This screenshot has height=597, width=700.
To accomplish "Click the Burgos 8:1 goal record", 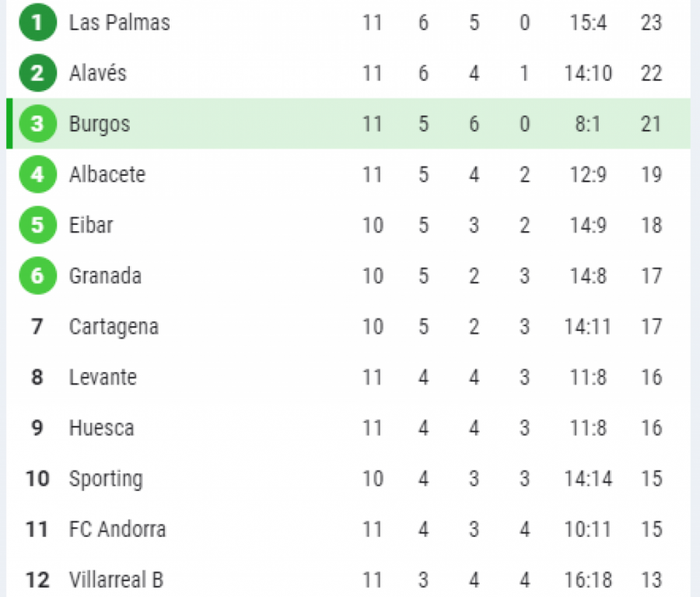I will tap(587, 124).
